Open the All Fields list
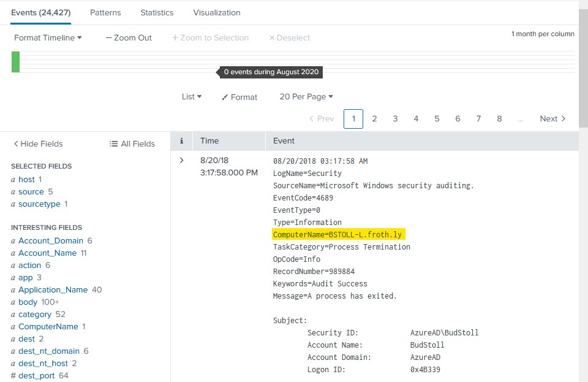Image resolution: width=588 pixels, height=382 pixels. coord(132,143)
